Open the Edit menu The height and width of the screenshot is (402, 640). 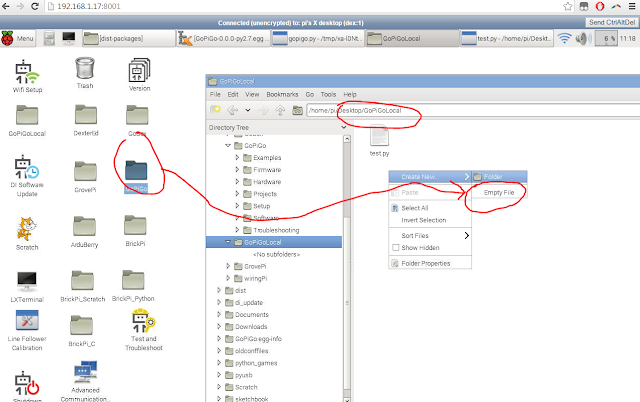[x=233, y=94]
